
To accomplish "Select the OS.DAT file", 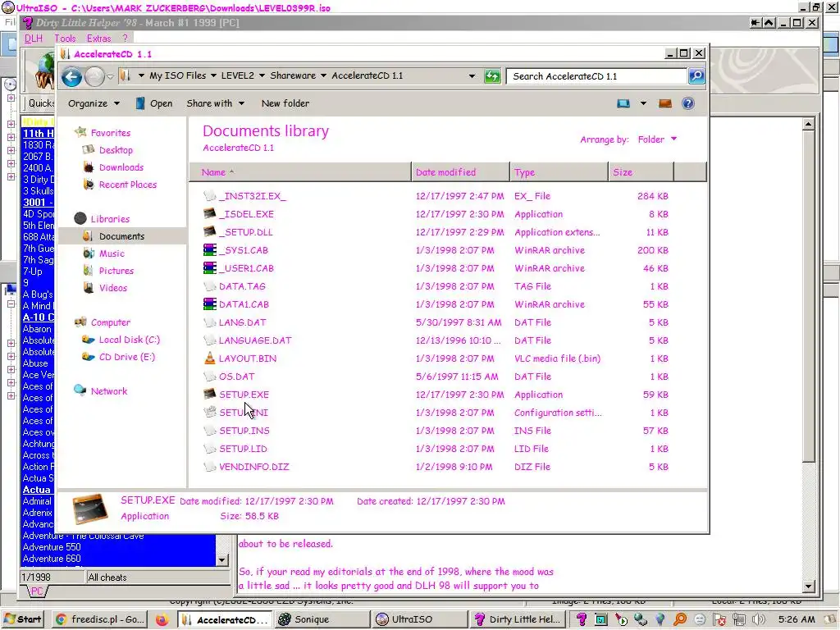I will (237, 377).
